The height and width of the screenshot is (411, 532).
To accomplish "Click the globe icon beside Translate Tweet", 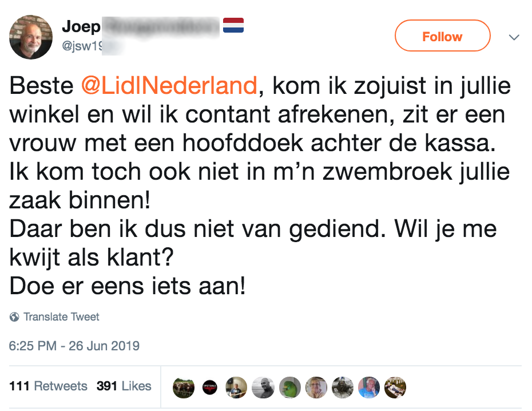I will point(14,317).
